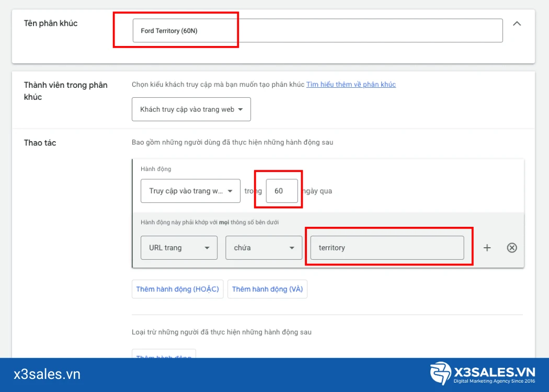Open the learn more about segments link
The width and height of the screenshot is (549, 392).
[x=351, y=84]
